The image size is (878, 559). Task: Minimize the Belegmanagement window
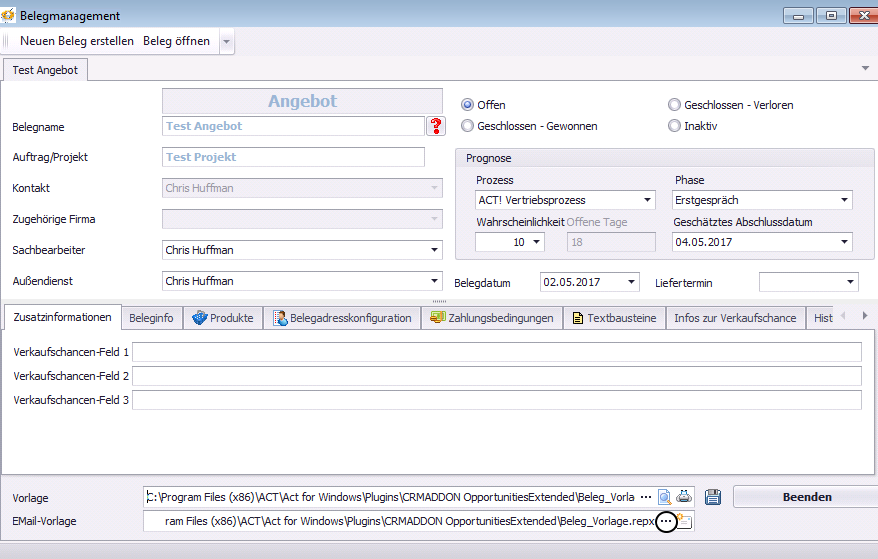pyautogui.click(x=798, y=16)
